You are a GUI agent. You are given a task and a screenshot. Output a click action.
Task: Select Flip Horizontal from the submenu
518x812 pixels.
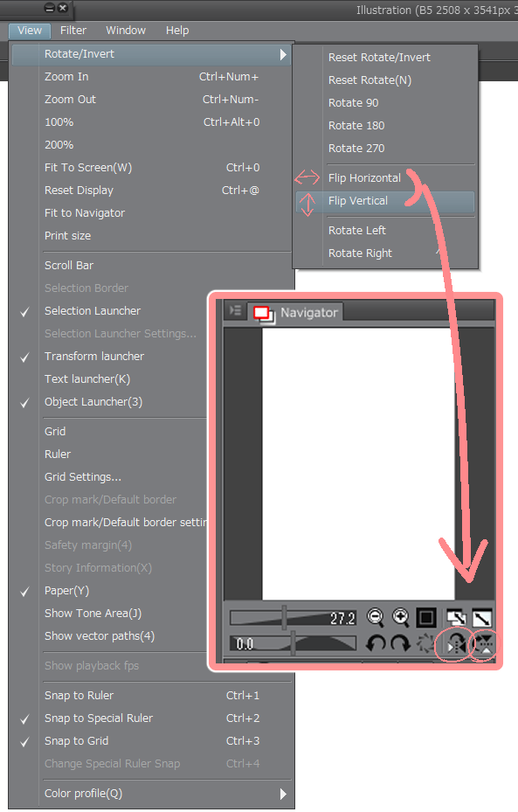click(384, 178)
